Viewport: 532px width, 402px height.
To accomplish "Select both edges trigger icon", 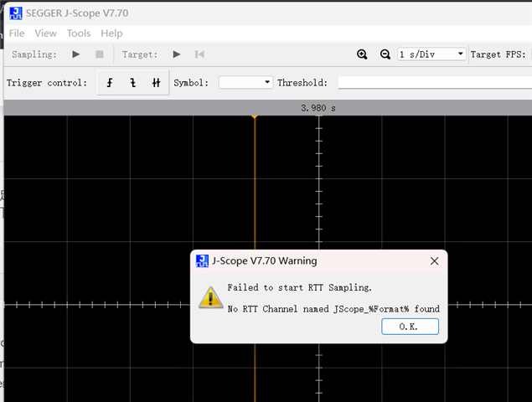I will [156, 83].
